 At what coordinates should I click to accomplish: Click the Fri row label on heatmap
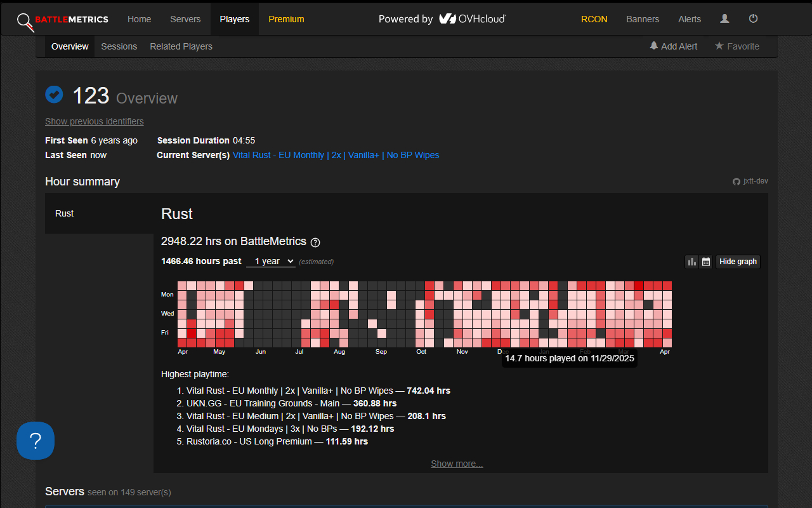coord(165,333)
